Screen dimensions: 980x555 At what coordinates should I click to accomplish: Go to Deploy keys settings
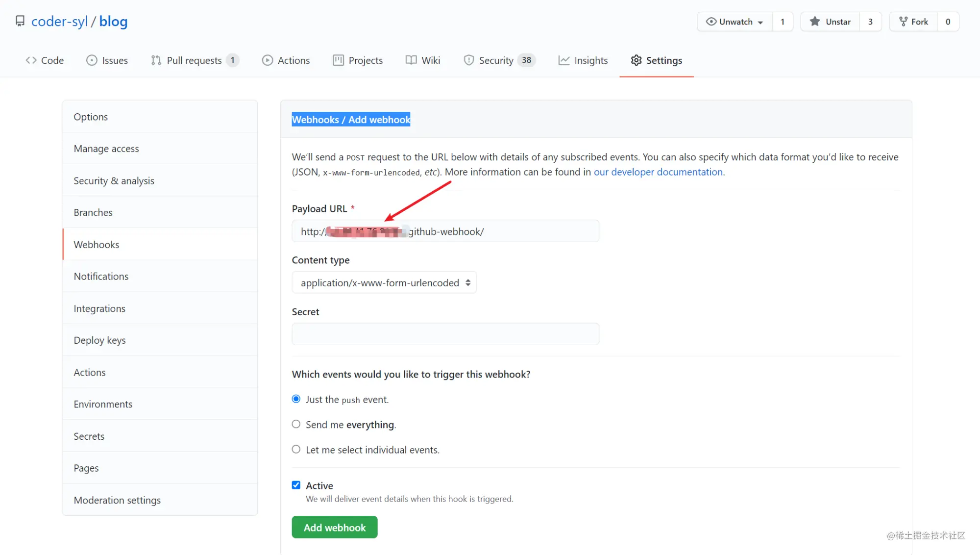pos(160,340)
